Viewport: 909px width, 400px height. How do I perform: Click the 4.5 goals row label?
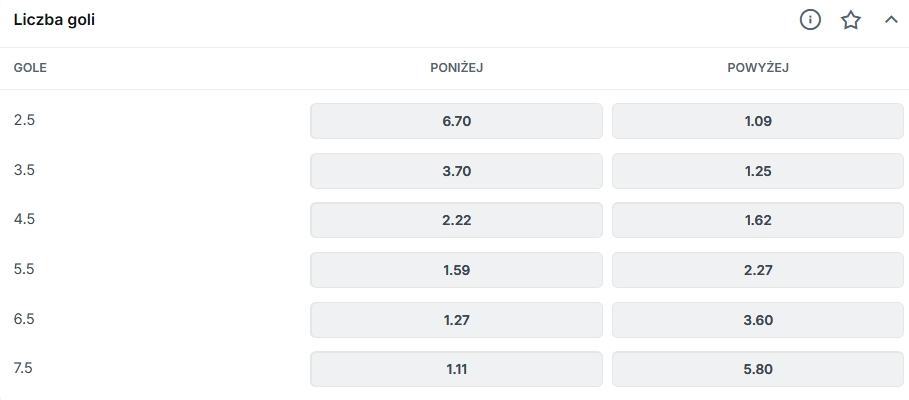coord(24,219)
